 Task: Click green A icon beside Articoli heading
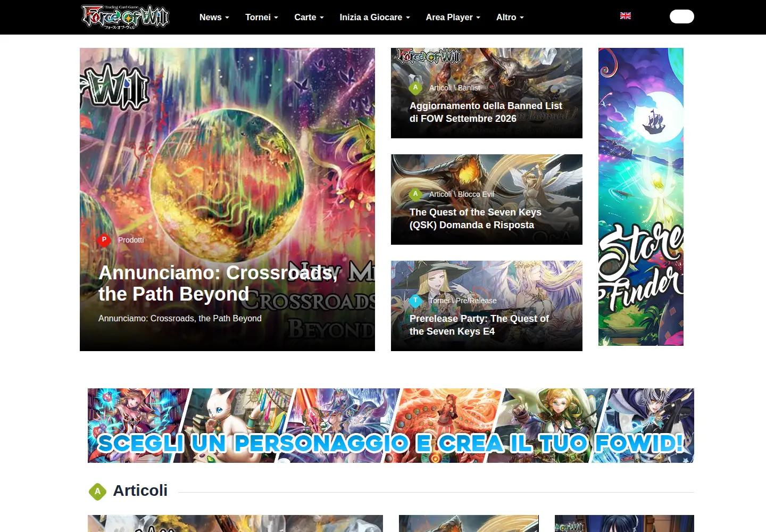[x=97, y=492]
